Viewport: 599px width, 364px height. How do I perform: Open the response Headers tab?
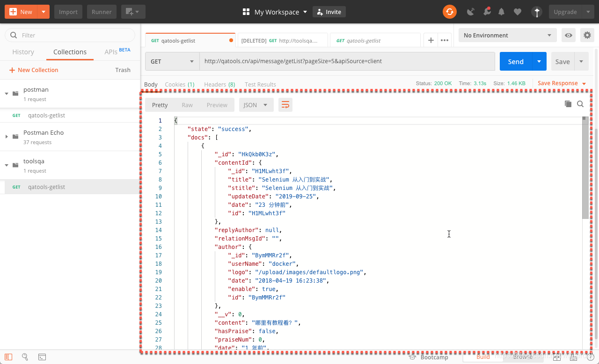(219, 84)
